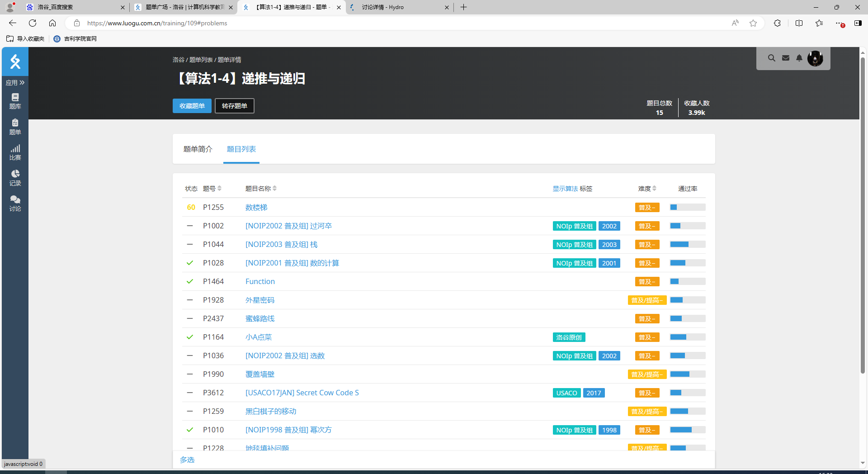Click the Luogu logo in sidebar

click(15, 62)
